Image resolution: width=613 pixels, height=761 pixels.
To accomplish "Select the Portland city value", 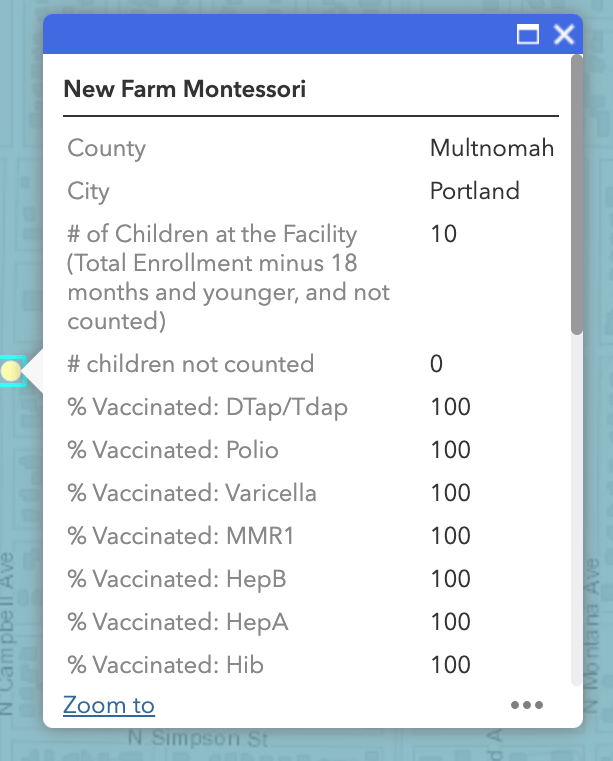I will [x=474, y=191].
